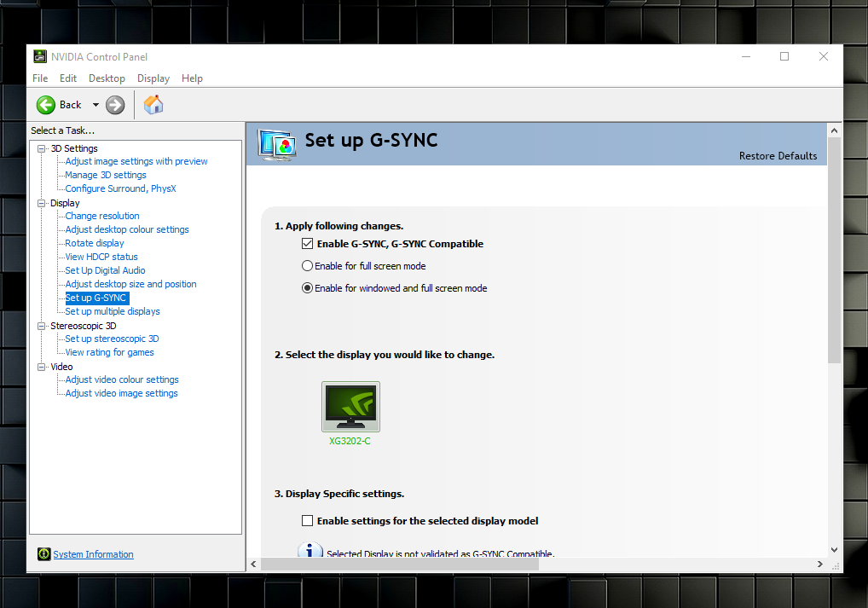Select Enable for windowed and full screen mode

307,288
